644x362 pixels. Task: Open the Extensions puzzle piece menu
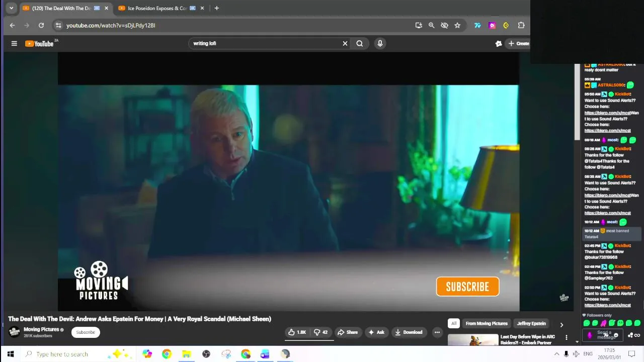(521, 25)
